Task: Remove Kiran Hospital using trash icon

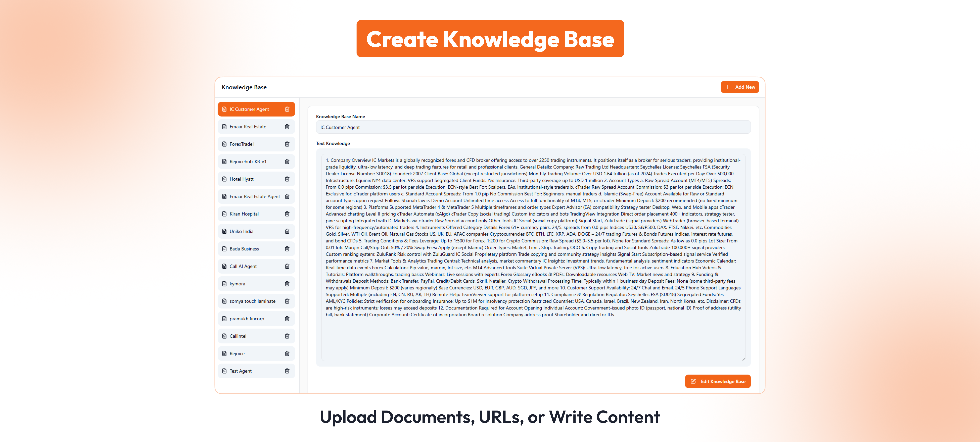Action: coord(287,214)
